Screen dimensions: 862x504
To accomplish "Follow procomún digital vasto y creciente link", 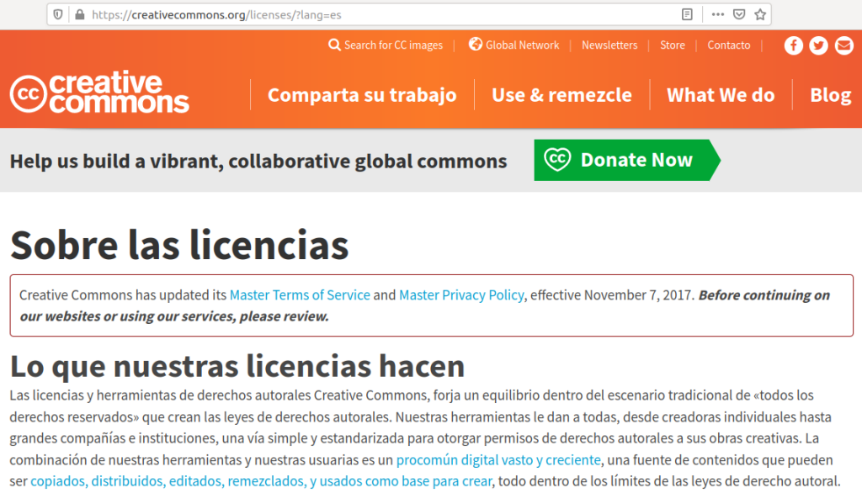I will [498, 459].
